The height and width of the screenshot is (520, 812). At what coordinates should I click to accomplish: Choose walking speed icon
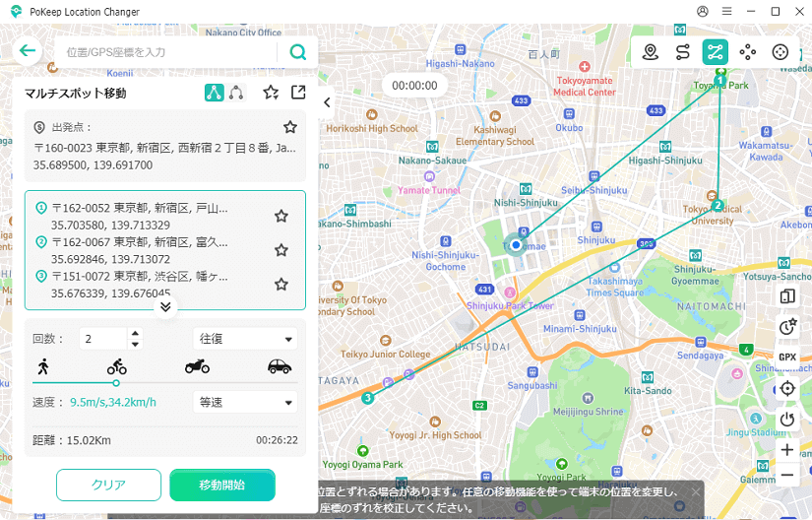pyautogui.click(x=43, y=366)
